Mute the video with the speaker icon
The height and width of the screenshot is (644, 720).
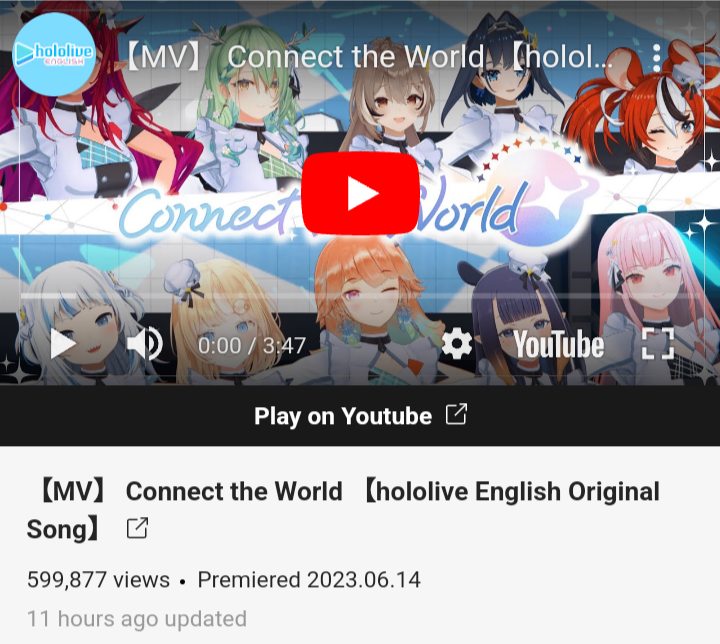pos(145,344)
